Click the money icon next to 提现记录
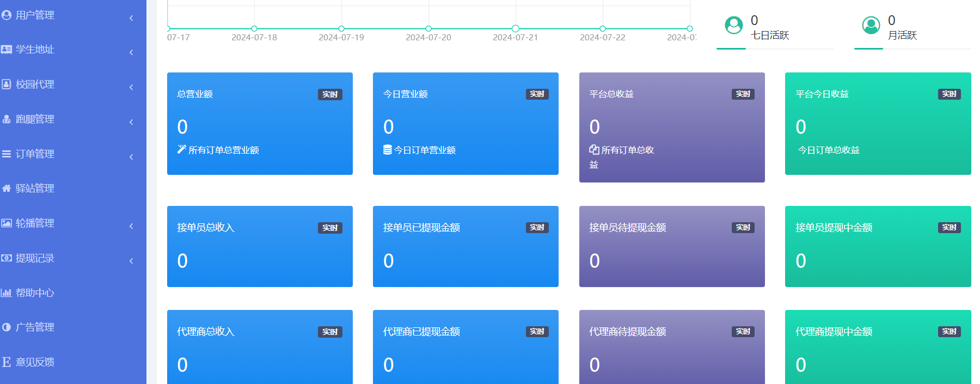980x384 pixels. (x=7, y=258)
